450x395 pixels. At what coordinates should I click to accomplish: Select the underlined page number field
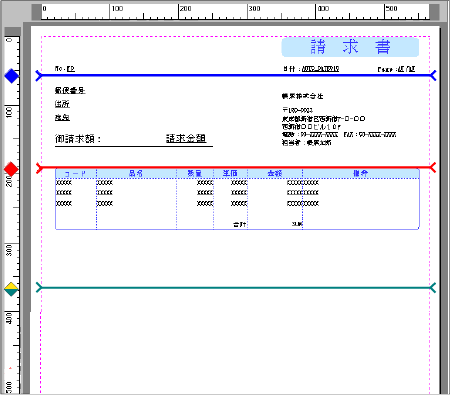[x=406, y=69]
